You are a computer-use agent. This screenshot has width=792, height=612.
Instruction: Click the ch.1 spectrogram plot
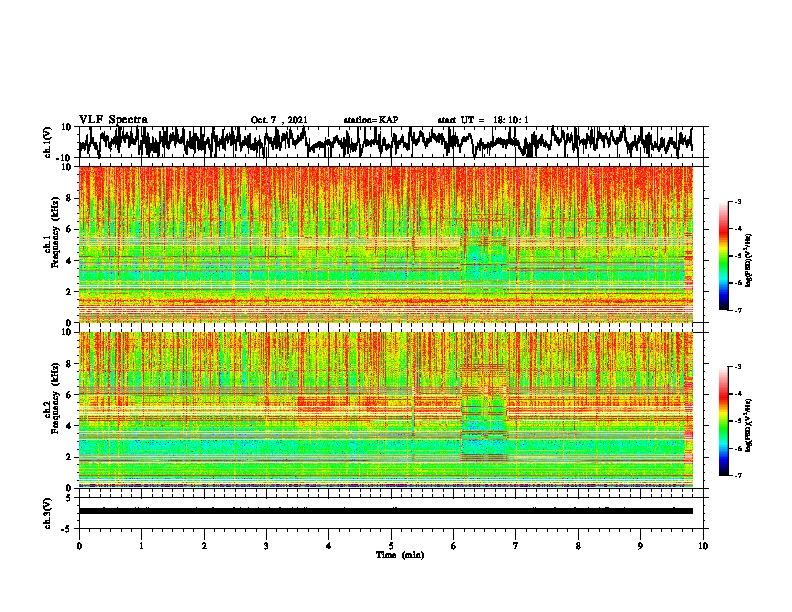[x=386, y=244]
